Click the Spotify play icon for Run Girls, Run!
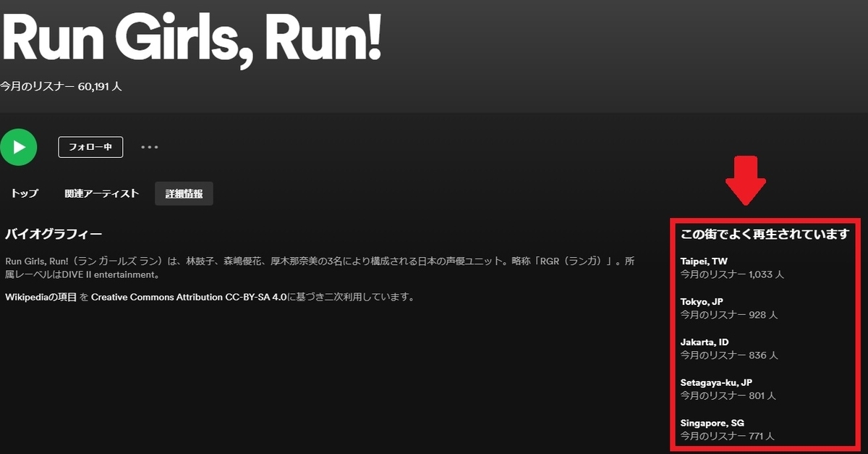The height and width of the screenshot is (454, 868). (19, 147)
